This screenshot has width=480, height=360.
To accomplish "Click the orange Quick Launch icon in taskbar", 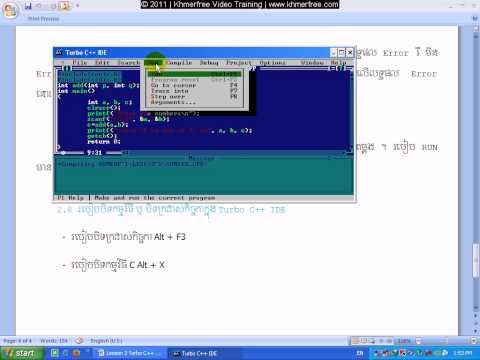I will (76, 353).
